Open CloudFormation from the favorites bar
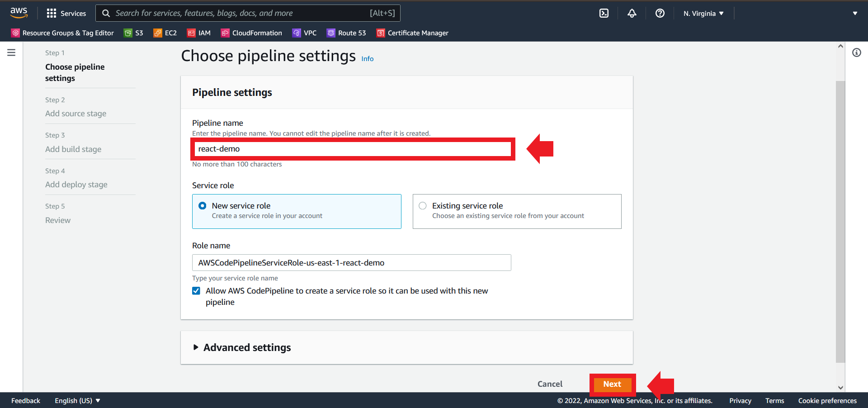This screenshot has height=408, width=868. point(251,33)
